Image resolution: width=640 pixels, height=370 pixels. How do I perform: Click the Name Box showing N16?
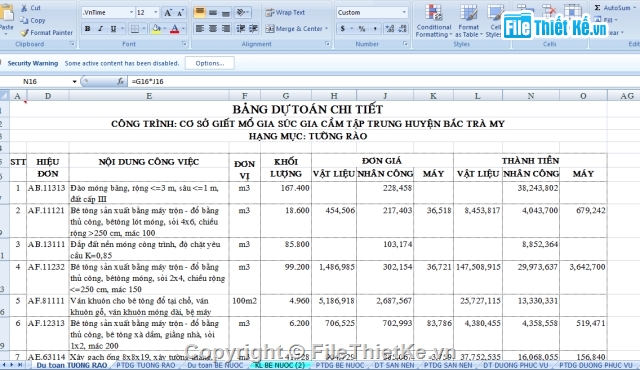tap(36, 82)
